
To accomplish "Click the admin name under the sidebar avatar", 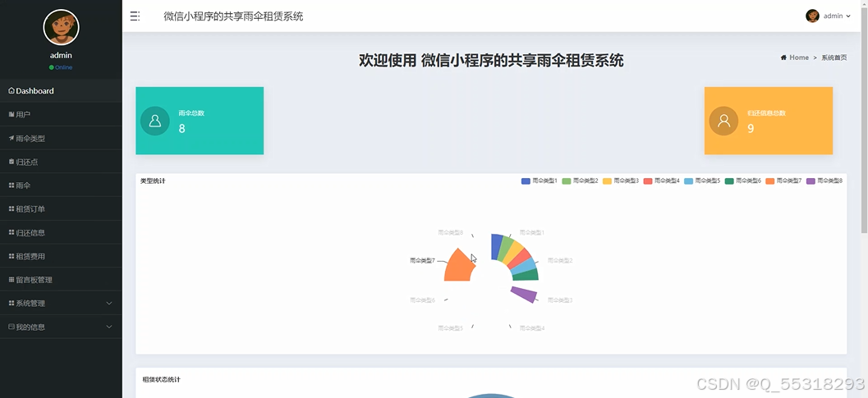I will coord(61,55).
